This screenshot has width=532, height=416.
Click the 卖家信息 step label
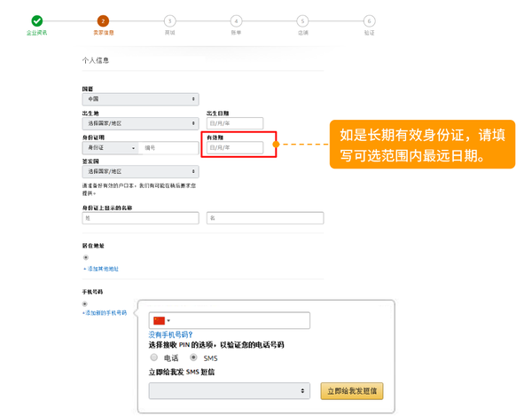(x=104, y=33)
